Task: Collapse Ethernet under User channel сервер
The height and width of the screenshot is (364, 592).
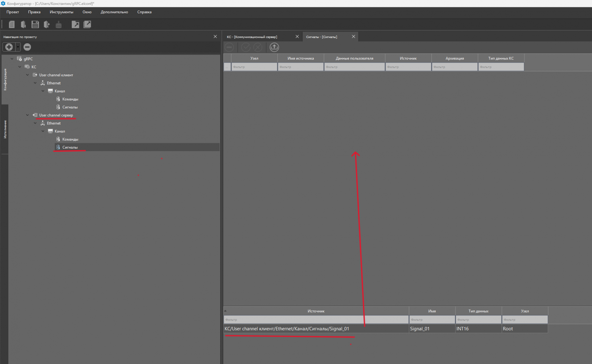Action: [x=35, y=123]
